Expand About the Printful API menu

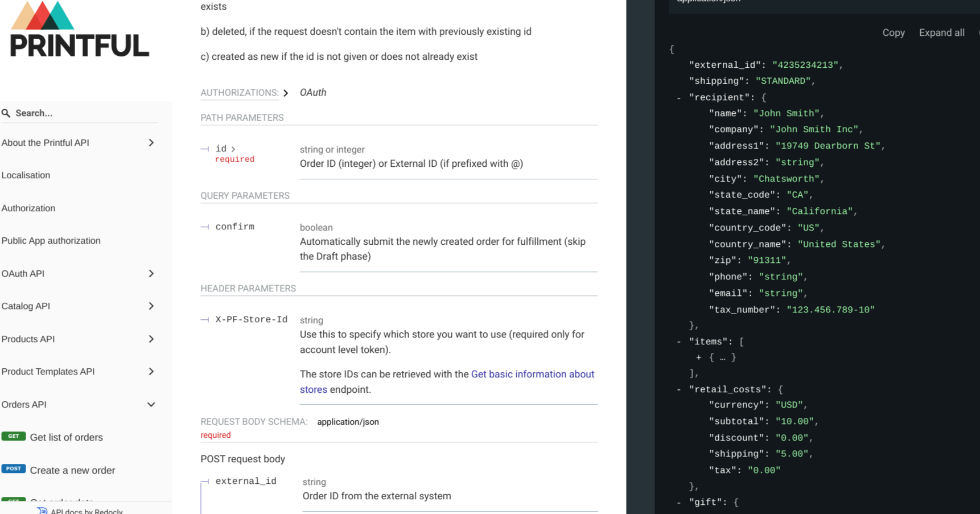click(79, 143)
